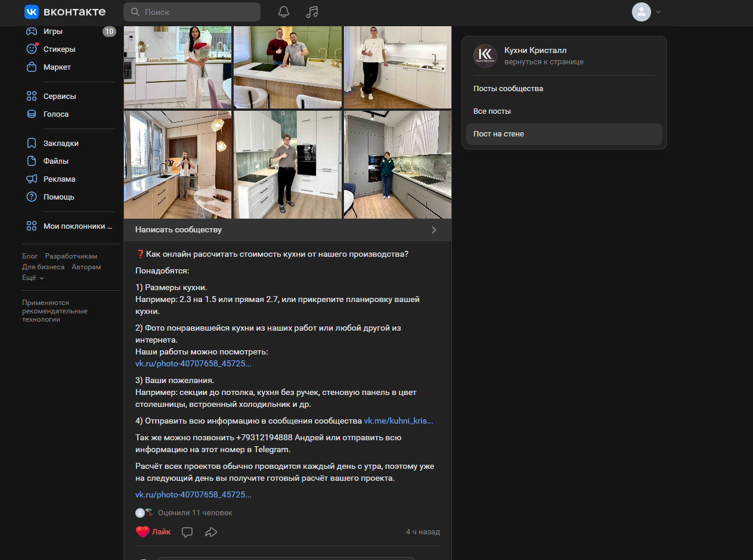Open Bookmarks in the left sidebar
The height and width of the screenshot is (560, 753).
click(60, 144)
